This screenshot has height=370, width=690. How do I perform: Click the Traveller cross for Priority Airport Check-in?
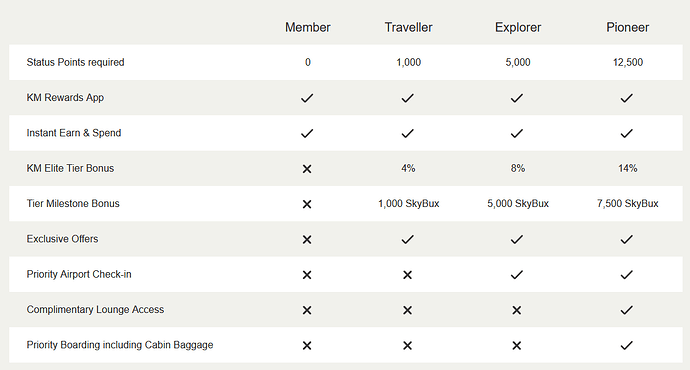[407, 275]
